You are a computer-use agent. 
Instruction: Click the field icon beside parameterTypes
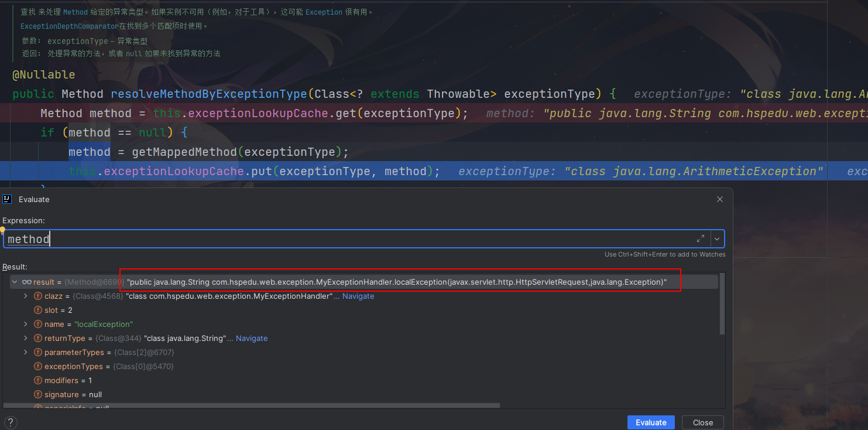pyautogui.click(x=38, y=352)
